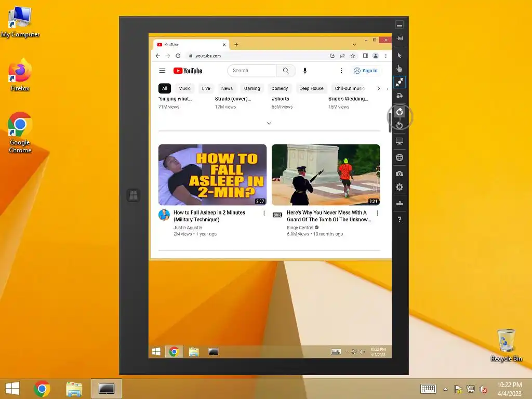The width and height of the screenshot is (532, 399).
Task: Open YouTube settings three-dot menu
Action: 341,71
